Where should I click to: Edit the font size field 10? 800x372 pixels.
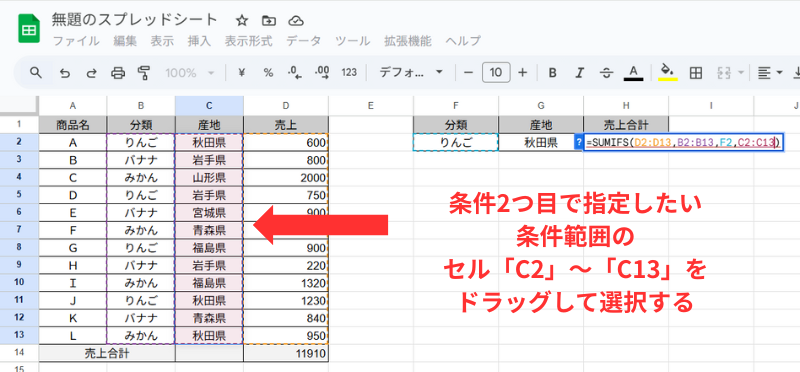coord(496,73)
